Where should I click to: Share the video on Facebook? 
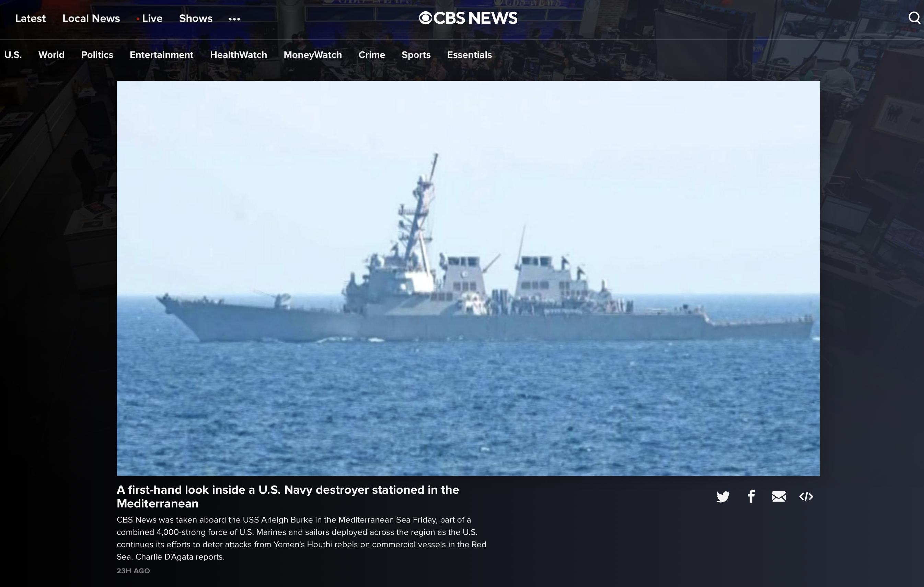coord(751,497)
